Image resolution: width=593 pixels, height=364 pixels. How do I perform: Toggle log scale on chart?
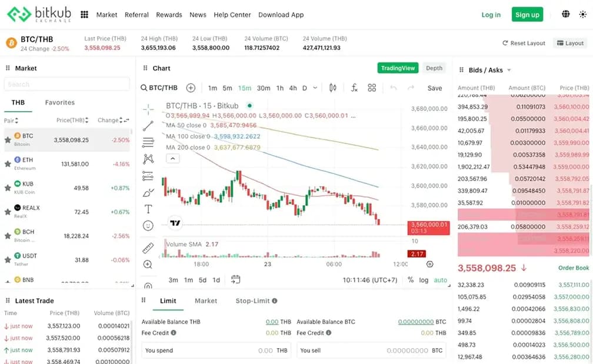coord(424,280)
